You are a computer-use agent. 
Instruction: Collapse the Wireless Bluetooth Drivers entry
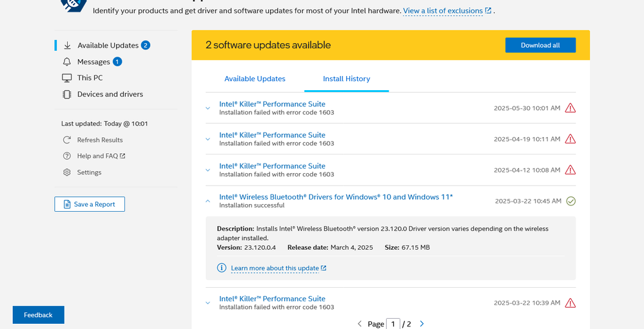pyautogui.click(x=208, y=201)
